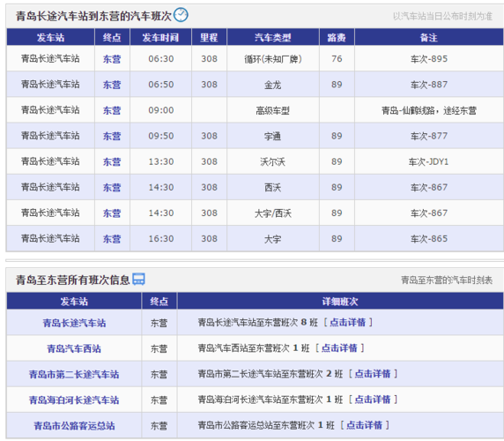Select the 09:00 departure time cell
The width and height of the screenshot is (504, 441).
pos(160,110)
